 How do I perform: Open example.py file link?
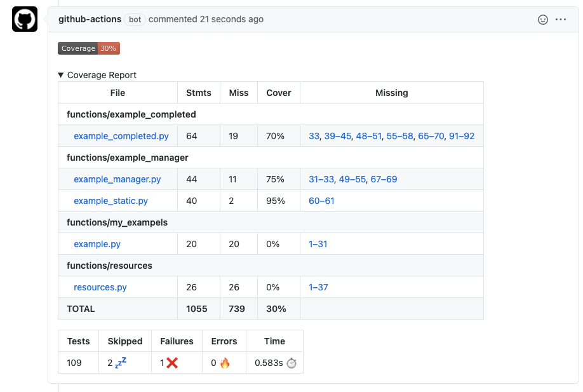point(97,244)
